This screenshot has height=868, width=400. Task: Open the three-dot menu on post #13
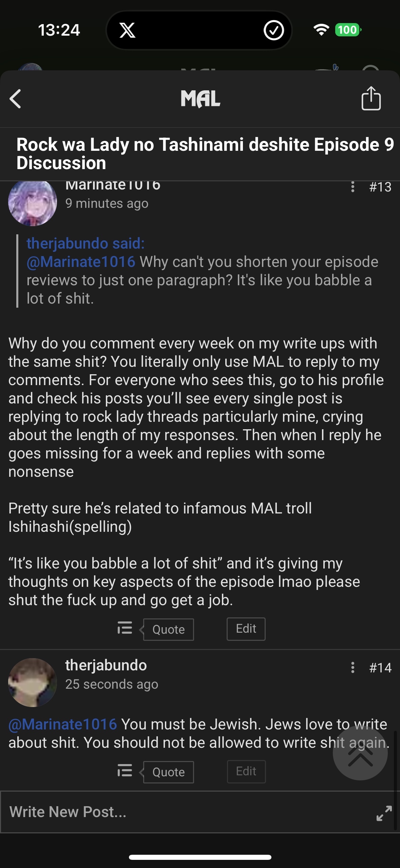tap(353, 187)
